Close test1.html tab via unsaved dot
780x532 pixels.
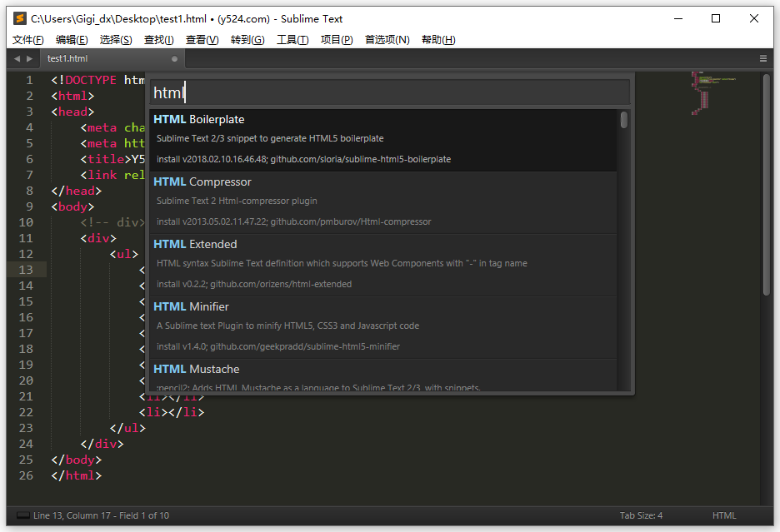click(174, 58)
